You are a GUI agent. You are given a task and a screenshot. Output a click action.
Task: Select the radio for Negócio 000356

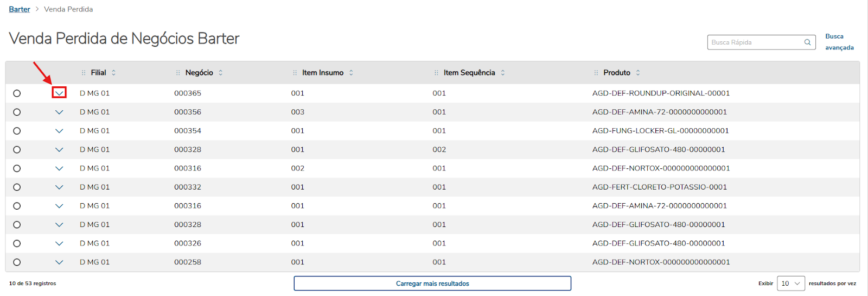tap(17, 112)
